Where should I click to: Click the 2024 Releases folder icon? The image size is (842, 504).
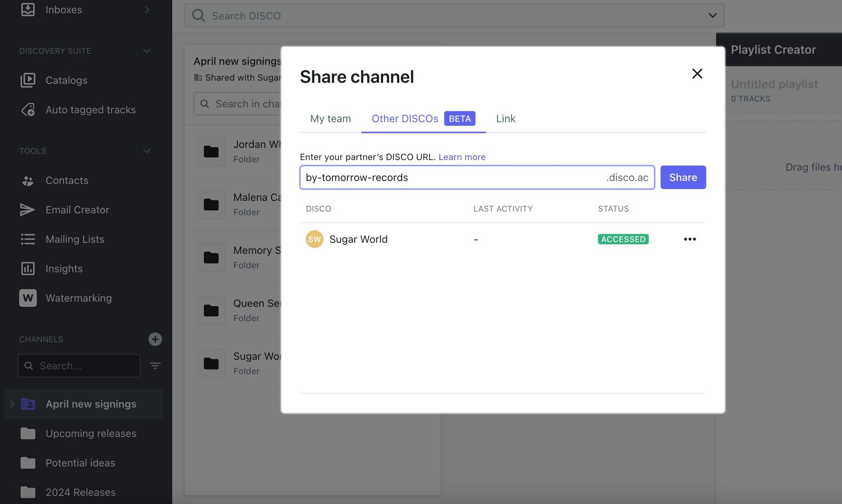pyautogui.click(x=28, y=492)
